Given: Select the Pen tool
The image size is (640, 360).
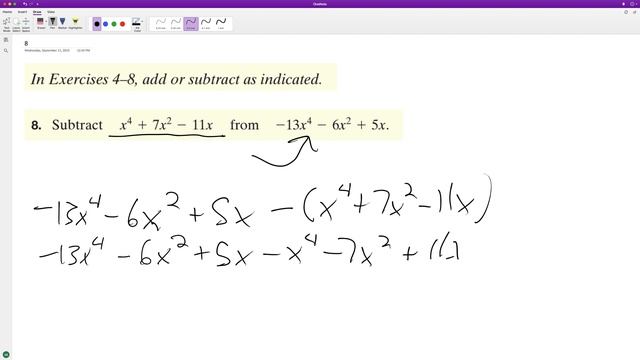Looking at the screenshot, I should pyautogui.click(x=53, y=23).
